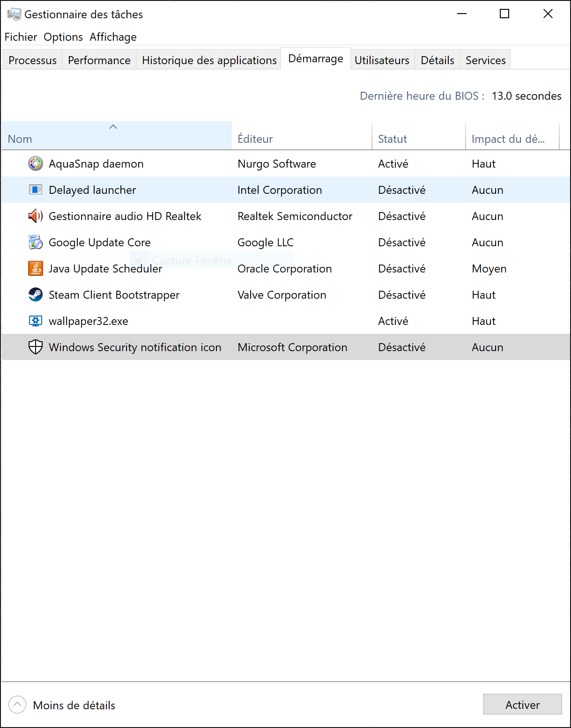Open the Affichage menu
This screenshot has width=571, height=728.
pyautogui.click(x=113, y=37)
